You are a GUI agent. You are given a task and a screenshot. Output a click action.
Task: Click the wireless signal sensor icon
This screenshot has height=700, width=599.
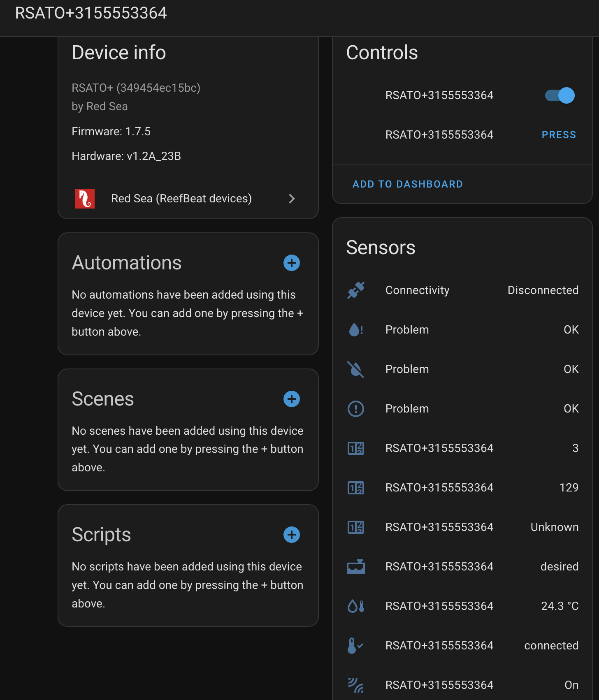[356, 685]
